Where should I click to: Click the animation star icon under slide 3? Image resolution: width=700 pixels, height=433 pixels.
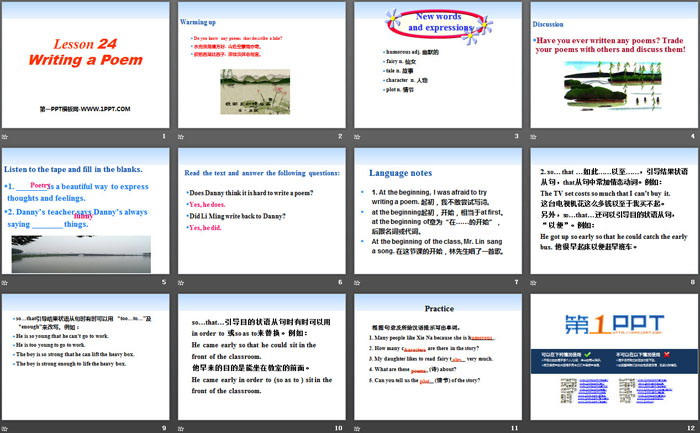coord(357,137)
